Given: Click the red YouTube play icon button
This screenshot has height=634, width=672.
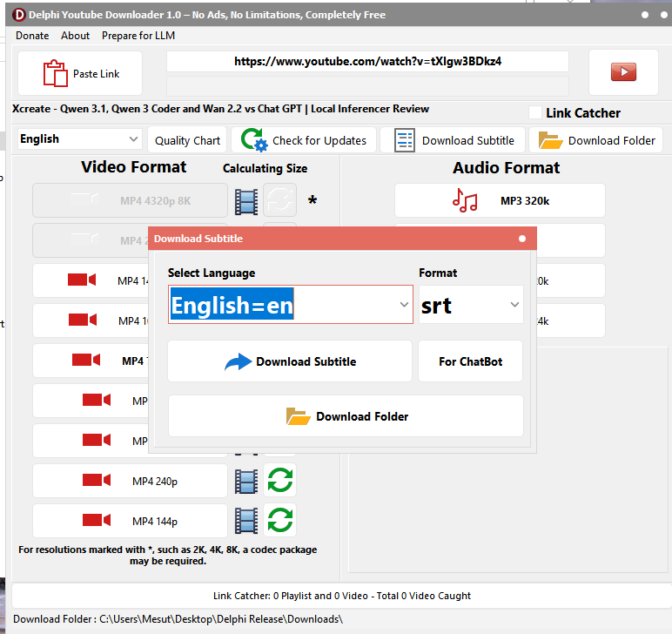Looking at the screenshot, I should [623, 72].
